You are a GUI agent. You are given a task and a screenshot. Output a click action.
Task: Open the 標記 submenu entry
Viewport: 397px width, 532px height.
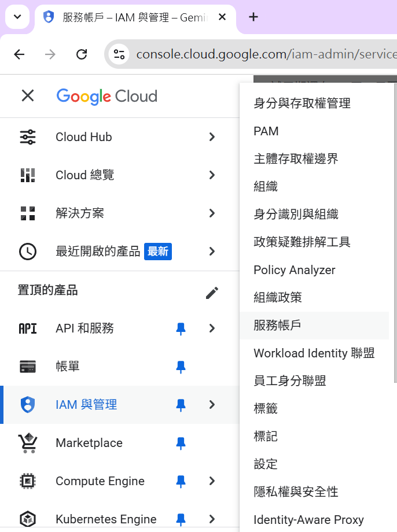(314, 437)
